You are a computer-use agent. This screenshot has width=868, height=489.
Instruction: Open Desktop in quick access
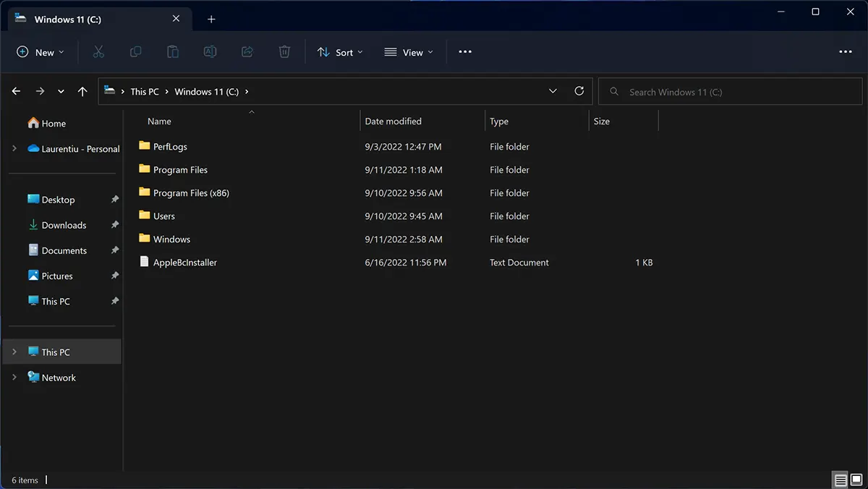click(x=51, y=200)
